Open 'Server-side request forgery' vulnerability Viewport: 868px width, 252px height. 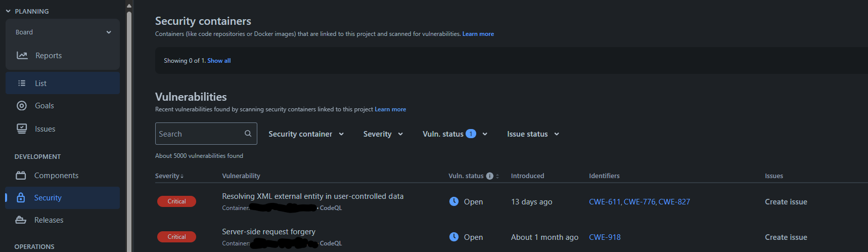click(x=268, y=232)
